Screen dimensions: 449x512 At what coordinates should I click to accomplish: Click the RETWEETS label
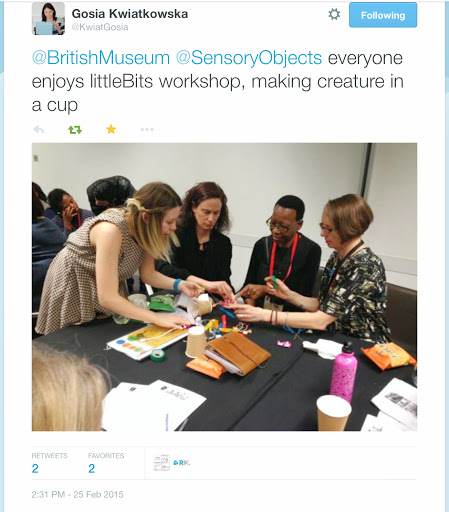point(50,456)
